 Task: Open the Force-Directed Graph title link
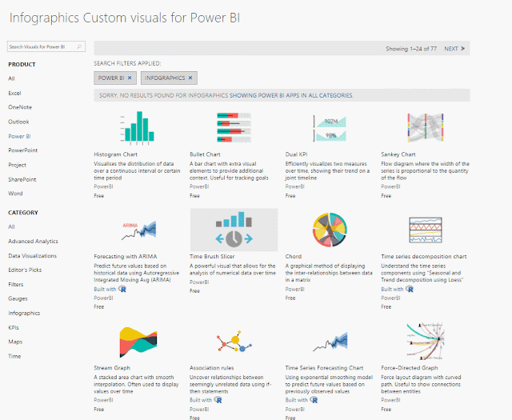pos(409,368)
